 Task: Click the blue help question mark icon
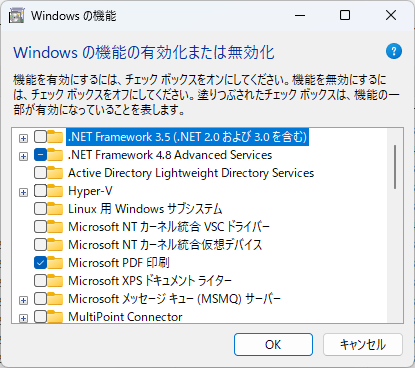pos(394,51)
